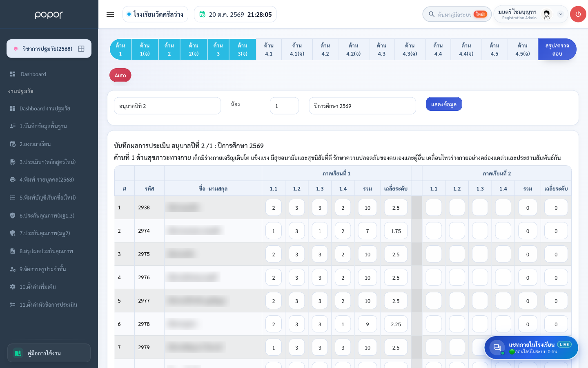Click semester 1 score 1.1 field for student 2938

[274, 208]
